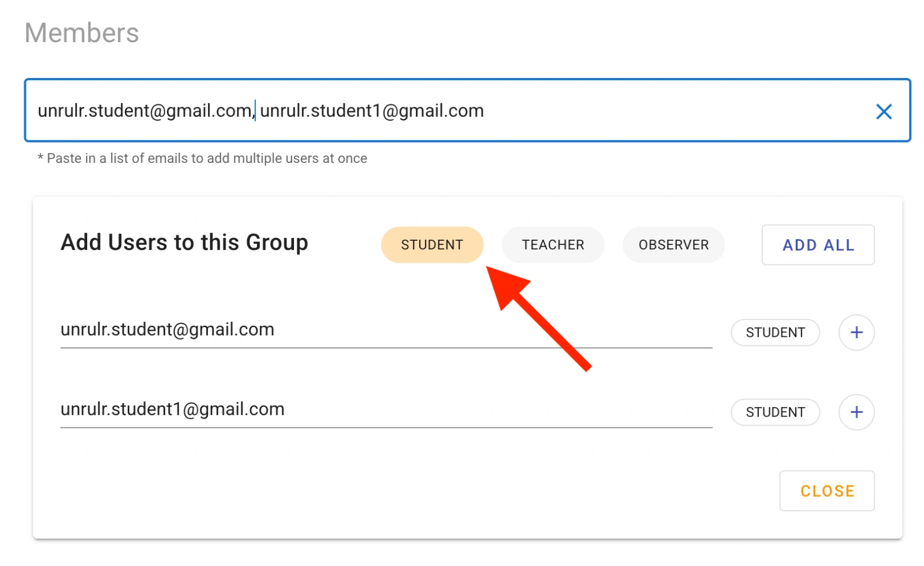Switch the group role to TEACHER
Viewport: 924px width, 566px height.
click(552, 245)
